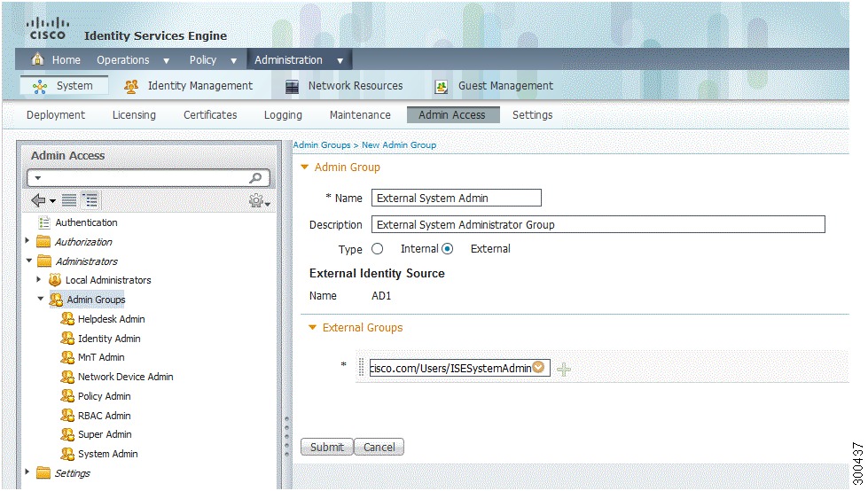The image size is (868, 491).
Task: Open the Certificates tab
Action: pyautogui.click(x=210, y=114)
